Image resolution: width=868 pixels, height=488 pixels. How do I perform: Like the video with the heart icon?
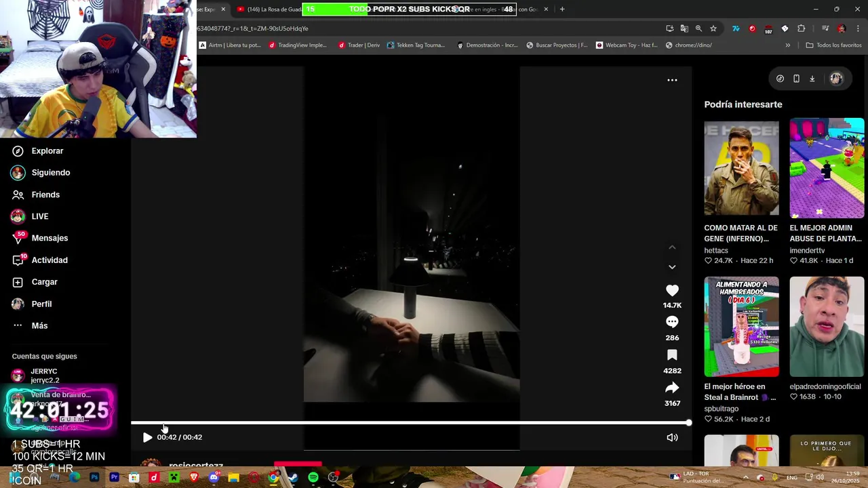(672, 290)
